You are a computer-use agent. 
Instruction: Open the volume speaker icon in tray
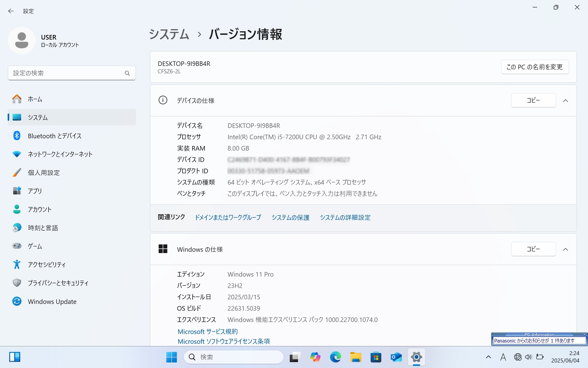[x=528, y=357]
